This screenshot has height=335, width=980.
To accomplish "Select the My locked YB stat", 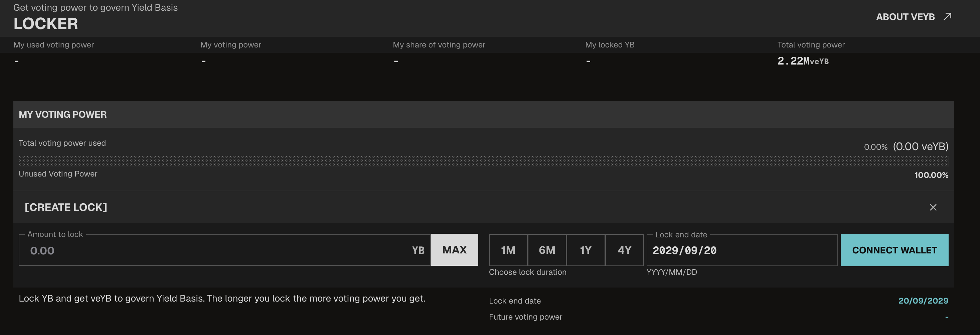I will (x=610, y=45).
